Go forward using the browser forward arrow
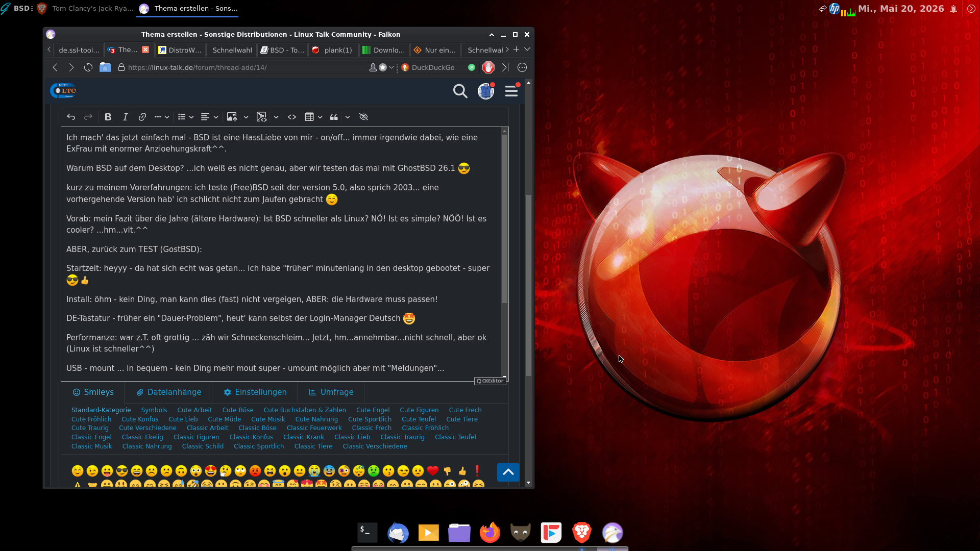Viewport: 980px width, 551px height. pyautogui.click(x=71, y=67)
